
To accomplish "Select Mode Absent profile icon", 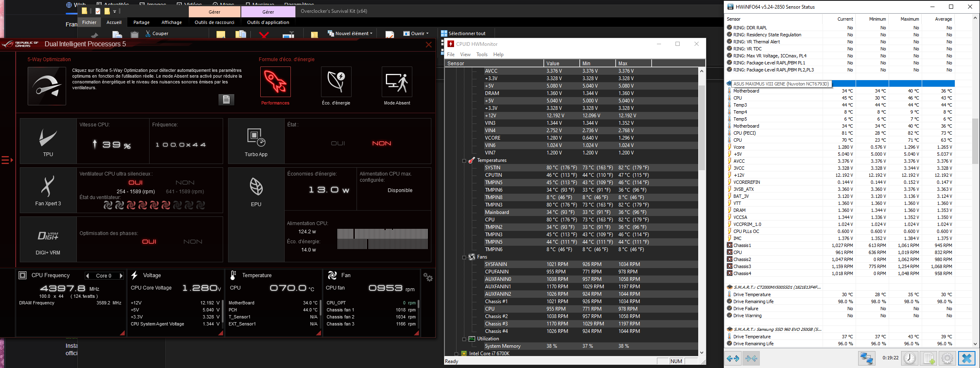I will pyautogui.click(x=397, y=82).
